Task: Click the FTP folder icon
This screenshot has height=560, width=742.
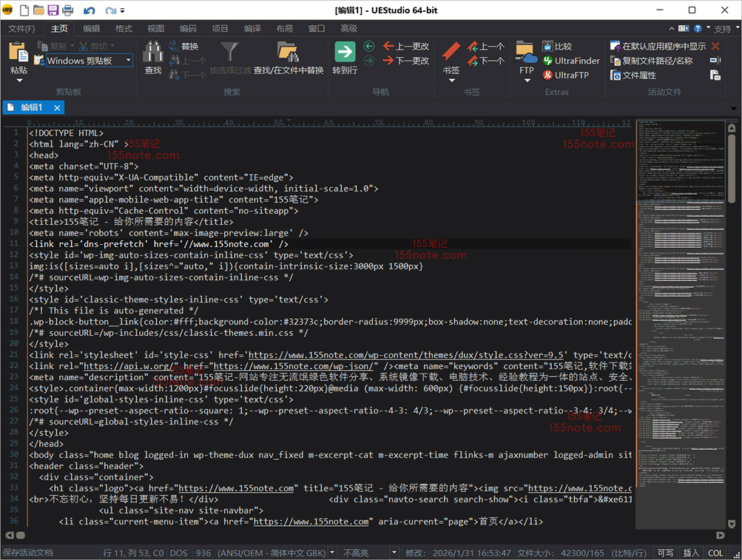Action: [526, 53]
